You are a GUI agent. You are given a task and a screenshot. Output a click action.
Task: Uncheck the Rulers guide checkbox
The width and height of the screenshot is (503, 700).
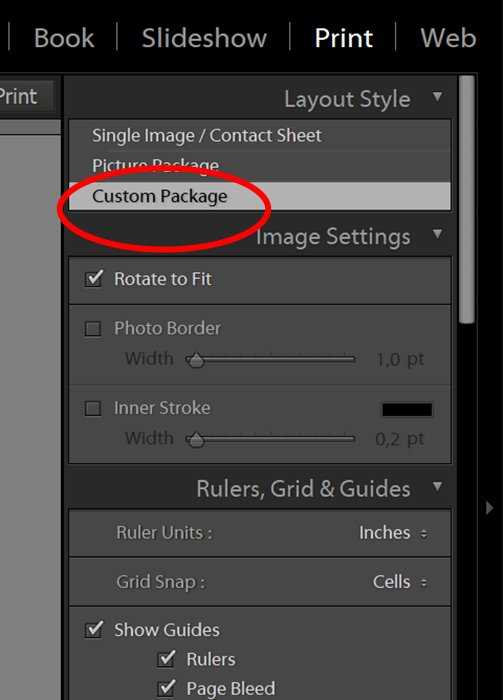(166, 659)
